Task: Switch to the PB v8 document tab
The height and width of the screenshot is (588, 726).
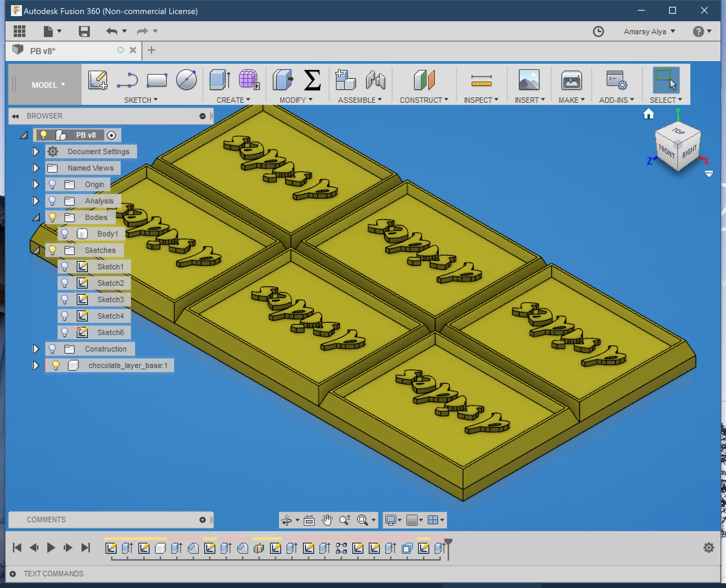Action: click(43, 51)
